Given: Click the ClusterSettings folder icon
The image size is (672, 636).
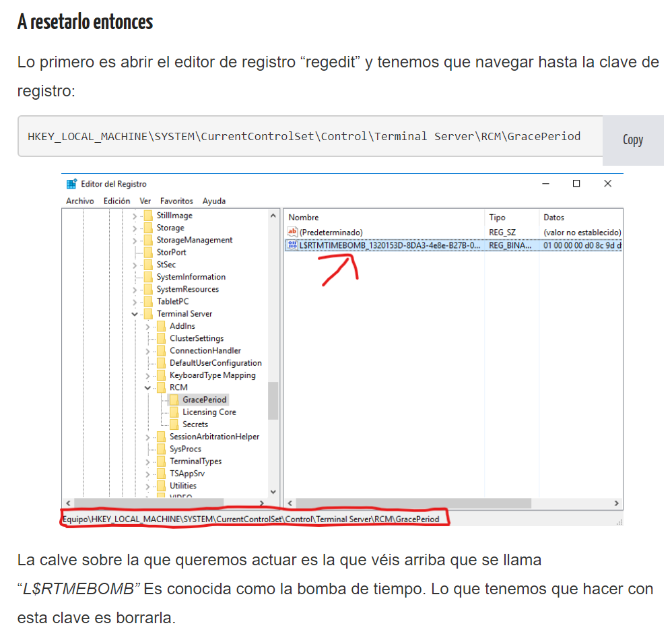Looking at the screenshot, I should (161, 338).
